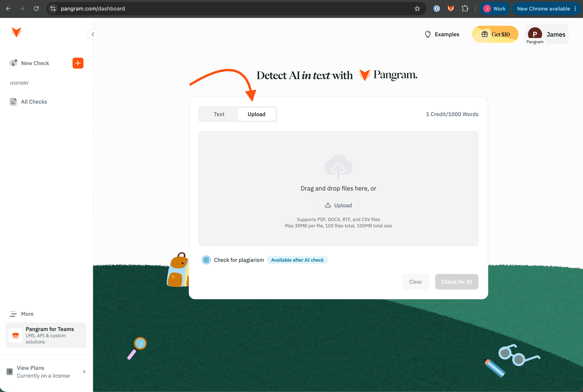The width and height of the screenshot is (583, 392).
Task: Click the View Plans list icon
Action: tap(10, 372)
